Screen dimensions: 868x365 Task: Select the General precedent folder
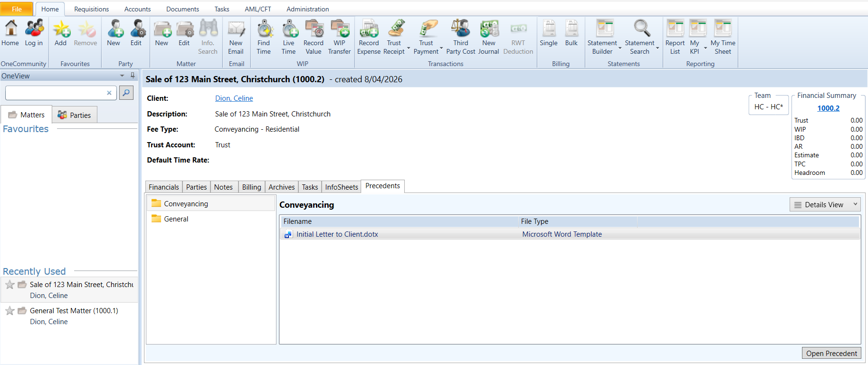tap(211, 219)
